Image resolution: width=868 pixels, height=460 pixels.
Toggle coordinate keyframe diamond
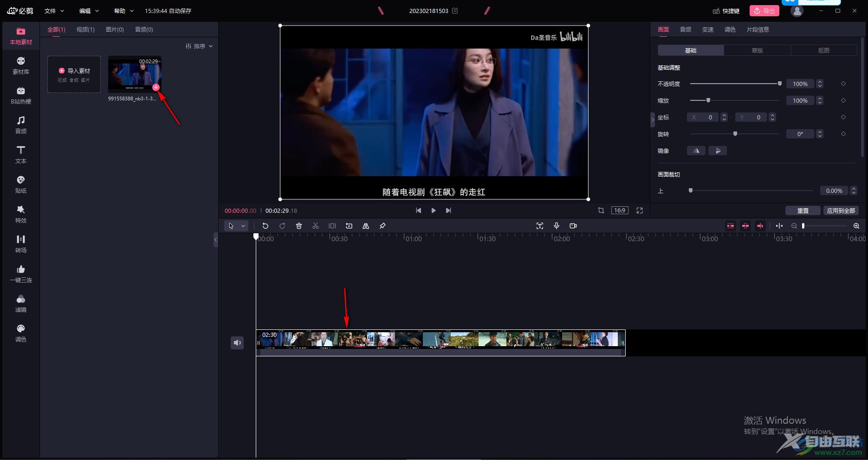(x=843, y=117)
